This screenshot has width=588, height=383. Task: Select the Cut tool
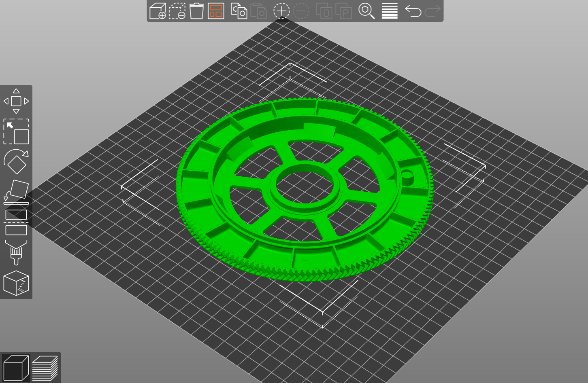(16, 222)
